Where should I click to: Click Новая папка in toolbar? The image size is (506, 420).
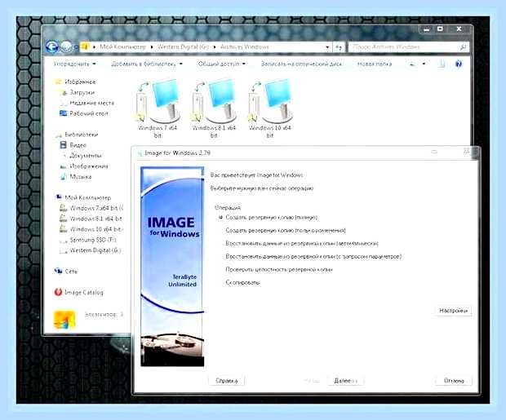click(375, 64)
